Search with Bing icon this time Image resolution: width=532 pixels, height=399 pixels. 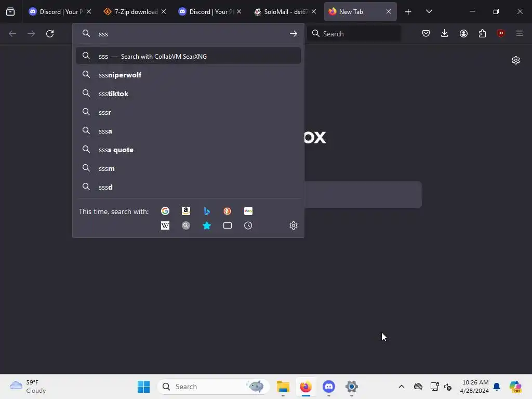pyautogui.click(x=207, y=211)
